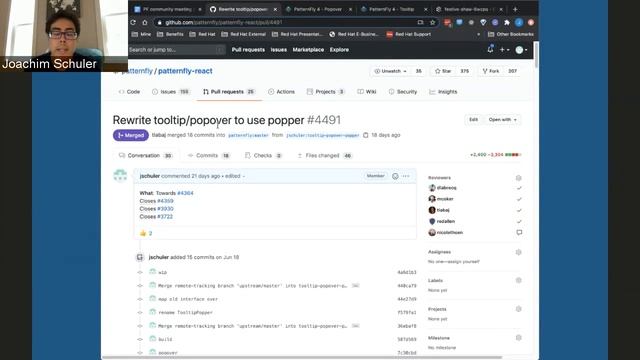Image resolution: width=640 pixels, height=360 pixels.
Task: Click jschuler's avatar beside the comment
Action: pyautogui.click(x=120, y=176)
